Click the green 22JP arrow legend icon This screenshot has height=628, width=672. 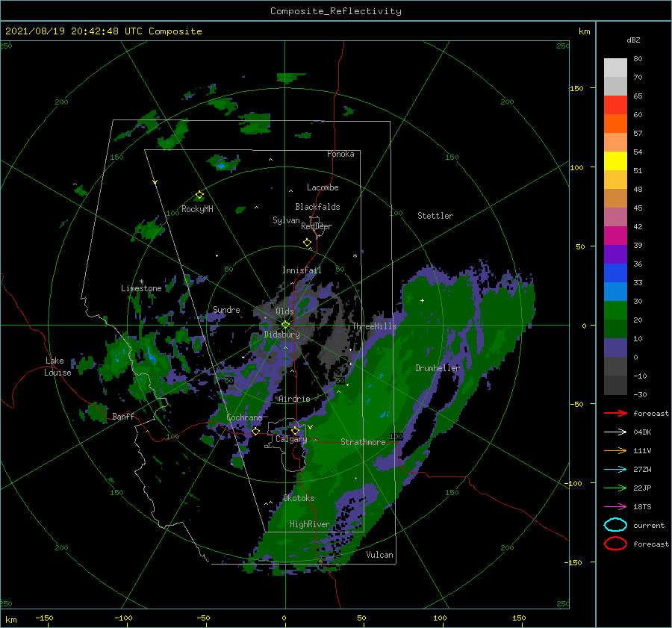615,488
